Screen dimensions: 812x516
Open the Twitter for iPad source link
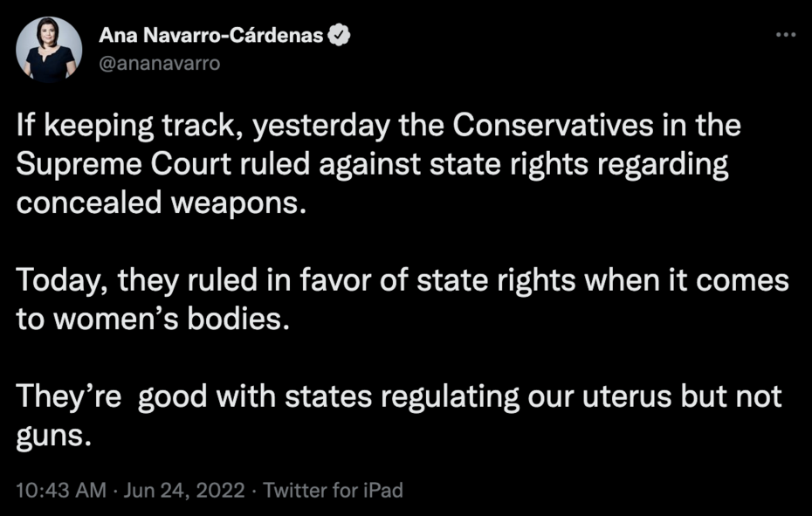pos(333,490)
